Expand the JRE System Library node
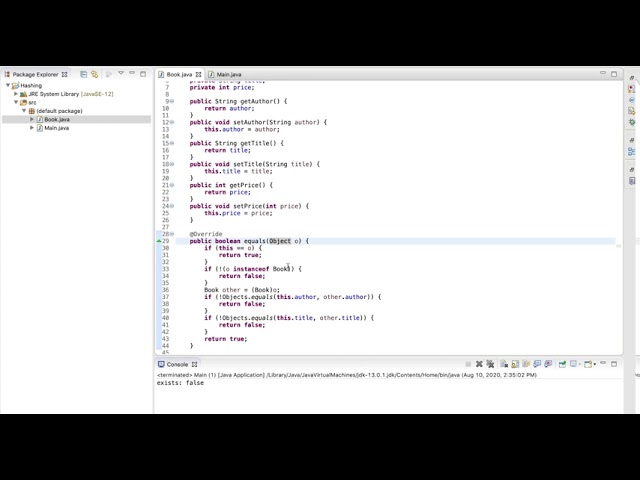 click(16, 94)
